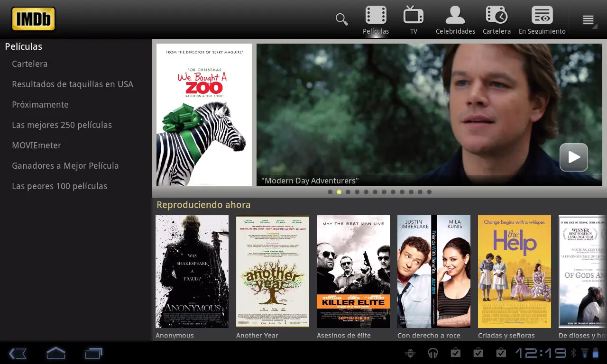Open the recent apps switcher
The height and width of the screenshot is (364, 607).
[93, 353]
